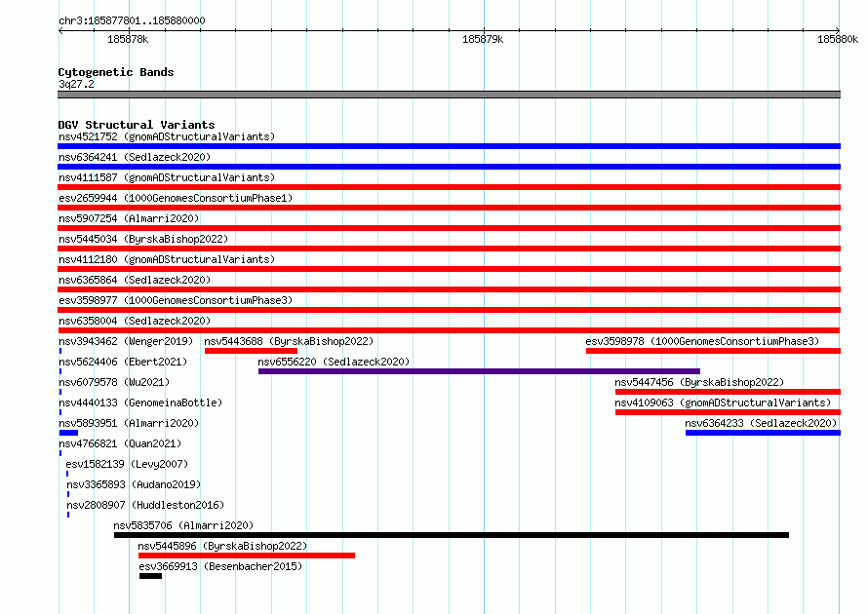Open nsv5445896 ByrskaBishop2022 label
This screenshot has height=614, width=868.
222,546
